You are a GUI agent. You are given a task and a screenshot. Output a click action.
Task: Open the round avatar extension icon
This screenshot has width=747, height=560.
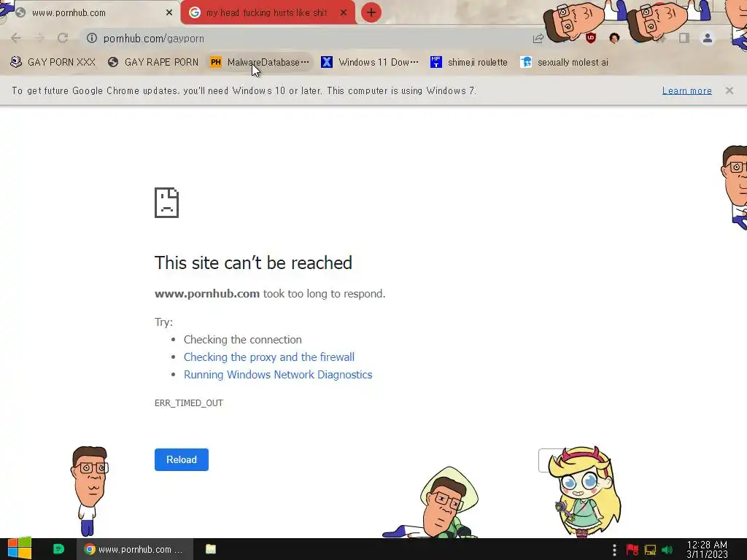coord(614,38)
